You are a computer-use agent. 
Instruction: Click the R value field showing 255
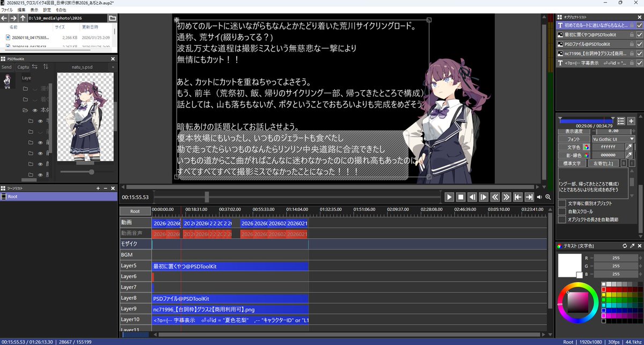click(615, 258)
